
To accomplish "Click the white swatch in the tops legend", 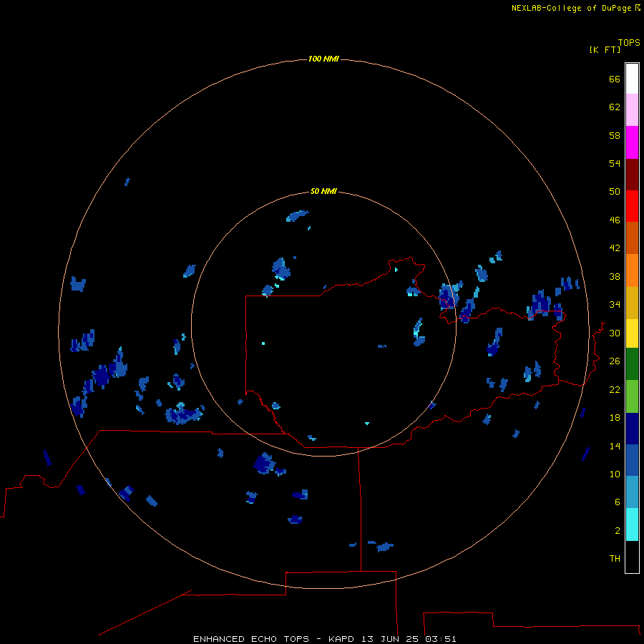I will click(632, 79).
